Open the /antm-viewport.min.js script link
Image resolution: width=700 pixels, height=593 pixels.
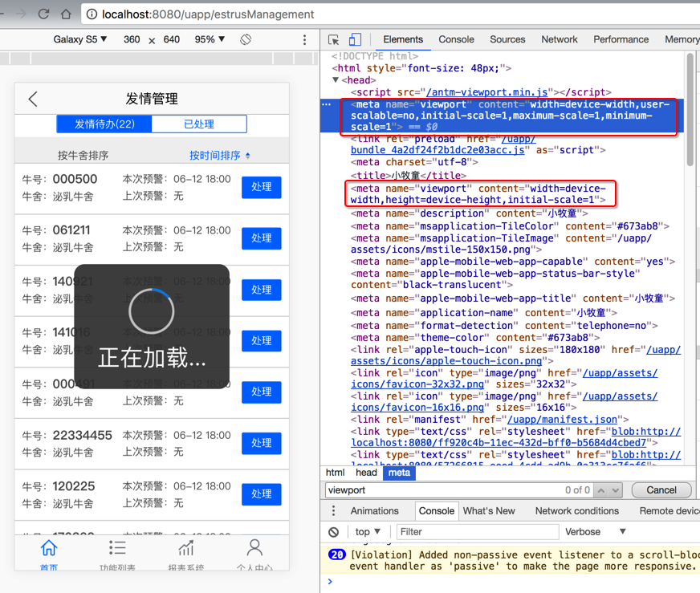pyautogui.click(x=486, y=92)
